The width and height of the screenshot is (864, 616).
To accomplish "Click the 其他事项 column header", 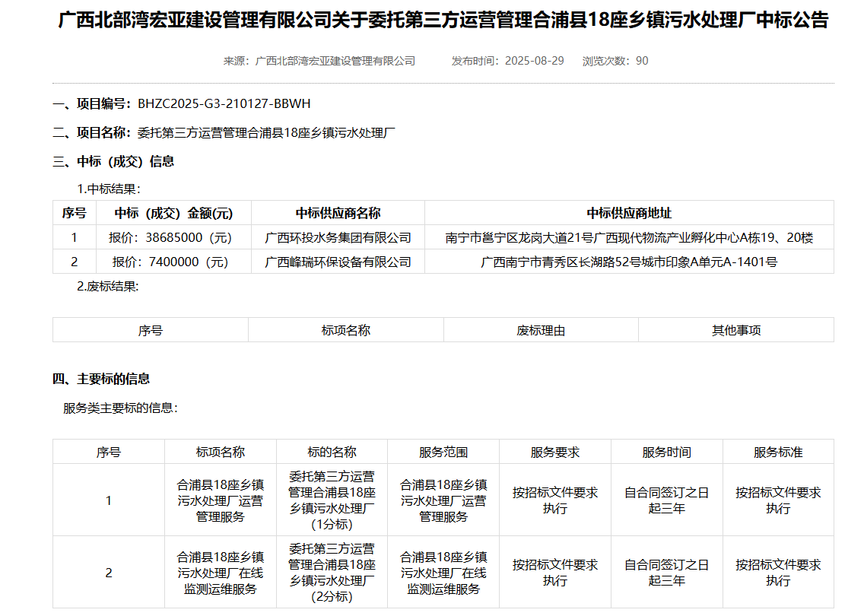I will (x=736, y=331).
